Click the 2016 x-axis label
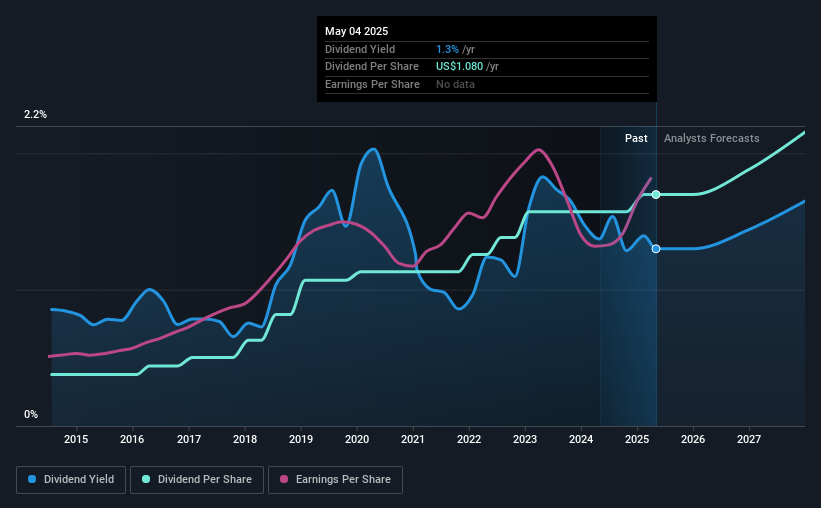The height and width of the screenshot is (508, 821). pos(132,439)
